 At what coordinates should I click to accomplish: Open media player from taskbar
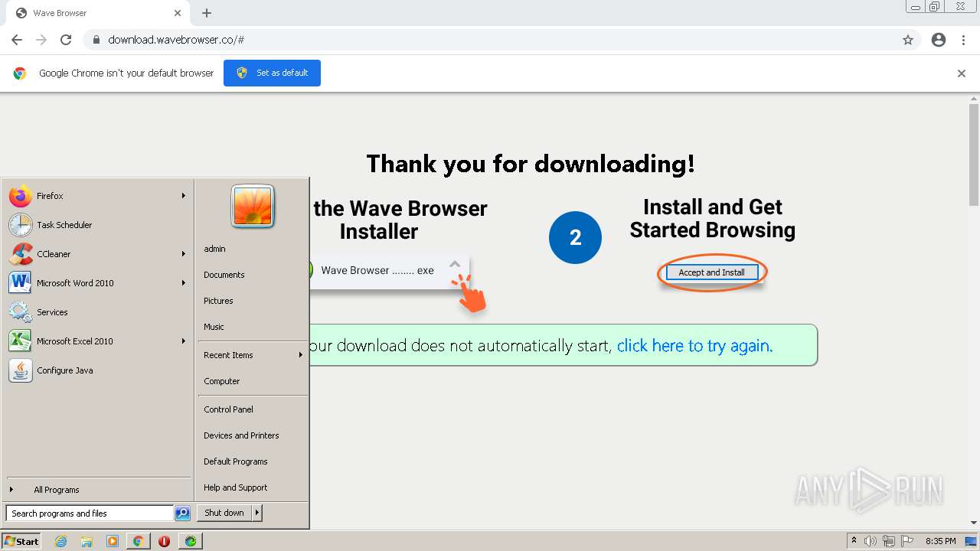click(x=113, y=541)
